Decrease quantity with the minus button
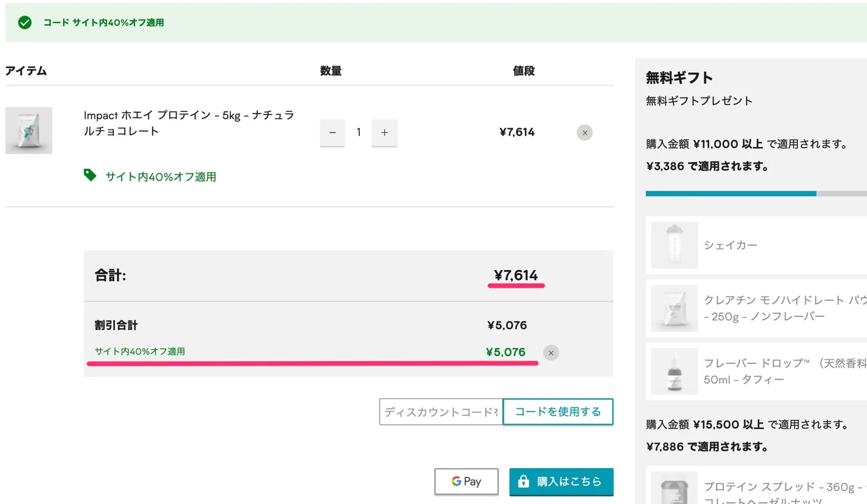 click(x=333, y=133)
